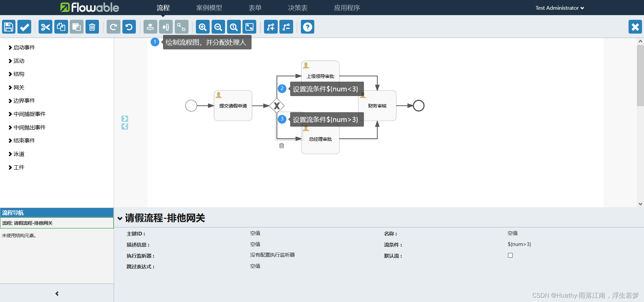This screenshot has height=302, width=644.
Task: Click the right-pointing panel arrow on canvas edge
Action: point(125,119)
